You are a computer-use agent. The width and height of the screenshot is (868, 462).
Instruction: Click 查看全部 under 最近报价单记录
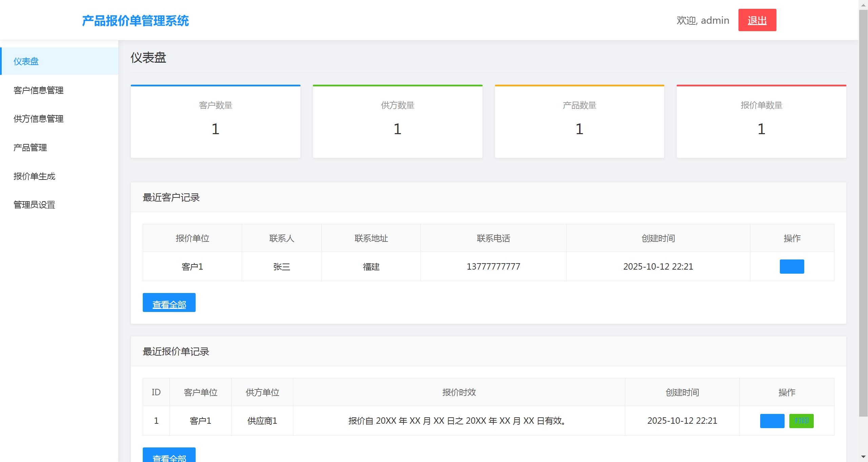point(169,456)
